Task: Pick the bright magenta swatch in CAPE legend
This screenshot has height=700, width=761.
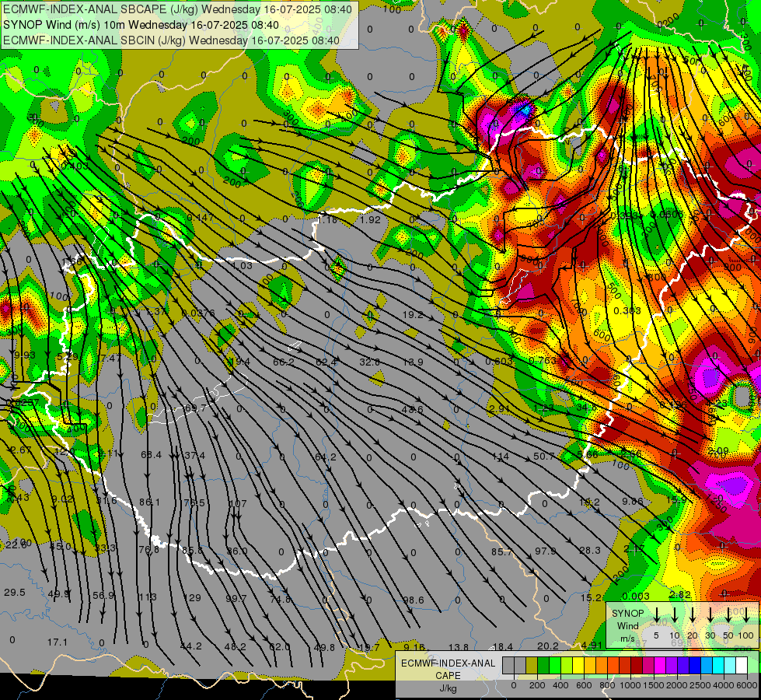Action: click(x=660, y=665)
